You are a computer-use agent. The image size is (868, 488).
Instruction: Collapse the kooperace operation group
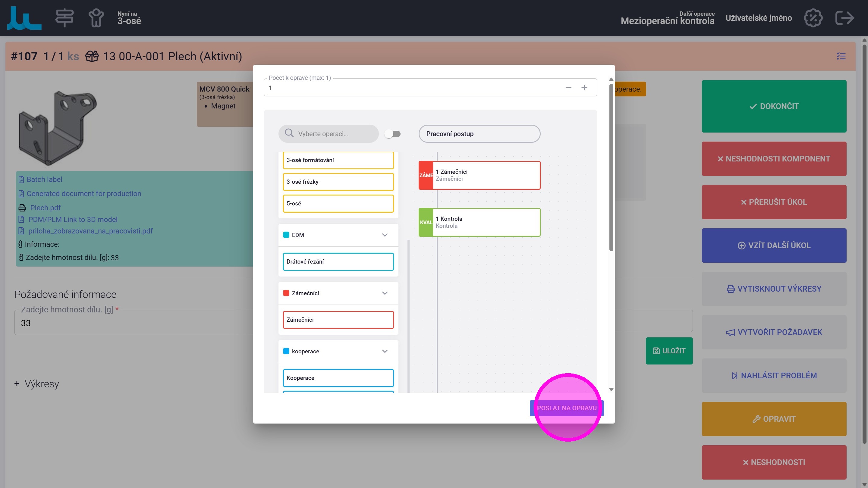tap(385, 351)
